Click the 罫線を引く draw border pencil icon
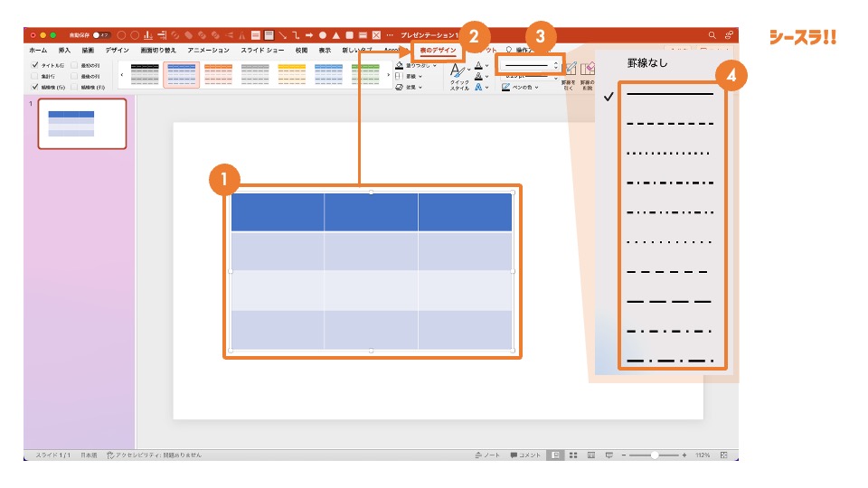868x488 pixels. (571, 69)
